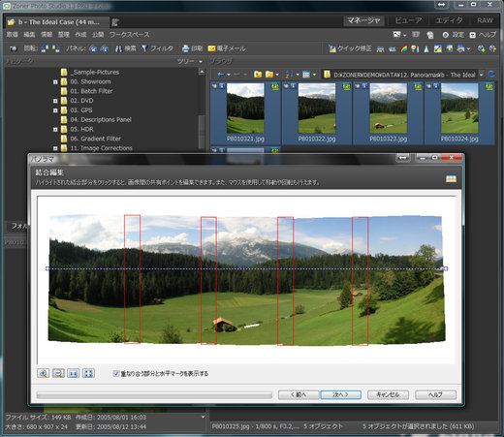The image size is (504, 437).
Task: Click the print icon in toolbar
Action: 185,48
